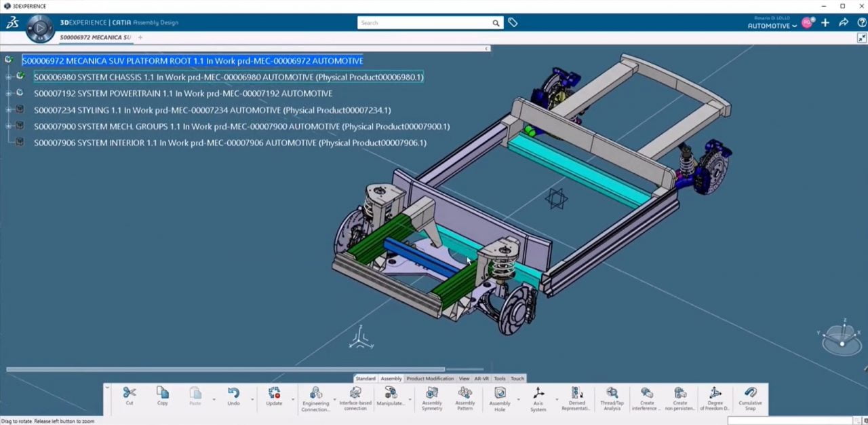Select MECANICA SUV PLATFORM ROOT tree item
The width and height of the screenshot is (868, 425).
[193, 60]
